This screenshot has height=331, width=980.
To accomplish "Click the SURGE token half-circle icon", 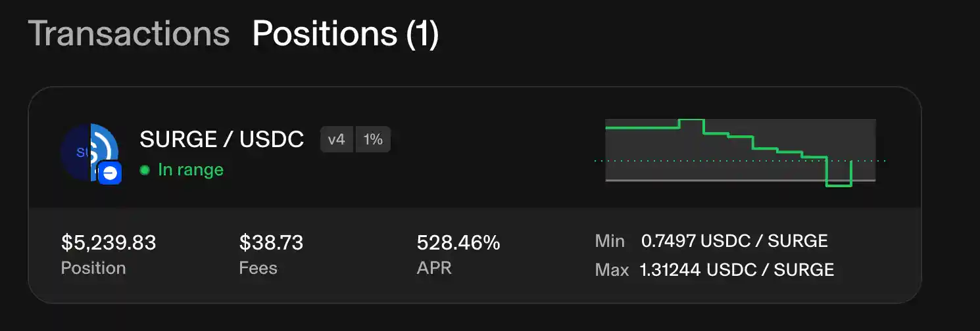I will (74, 152).
